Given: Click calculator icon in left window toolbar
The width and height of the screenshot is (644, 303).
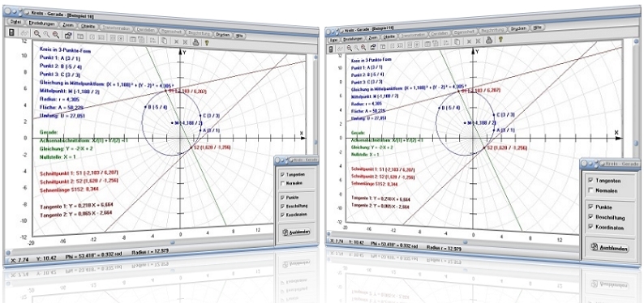Looking at the screenshot, I should tap(11, 32).
